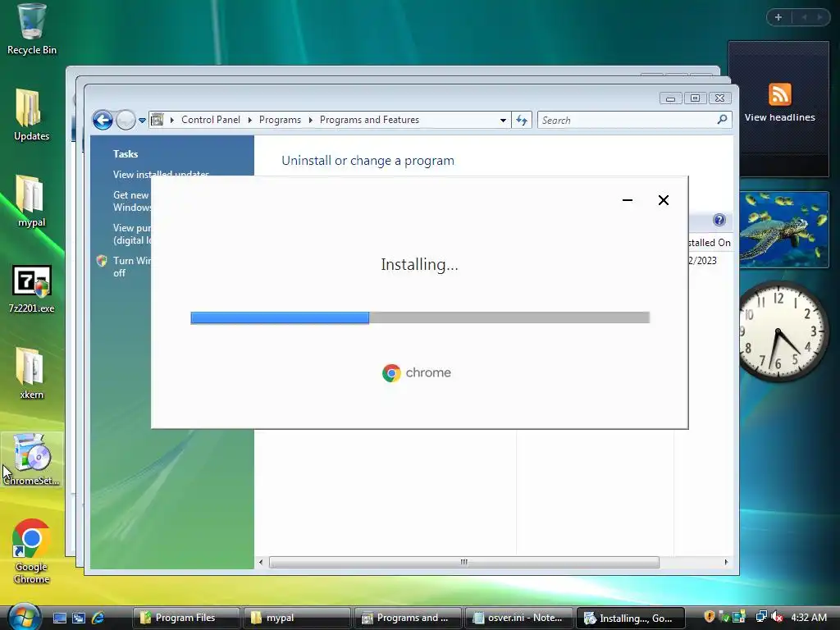Screen dimensions: 840x630
Task: Click the Tasks heading in side pane
Action: (x=126, y=153)
